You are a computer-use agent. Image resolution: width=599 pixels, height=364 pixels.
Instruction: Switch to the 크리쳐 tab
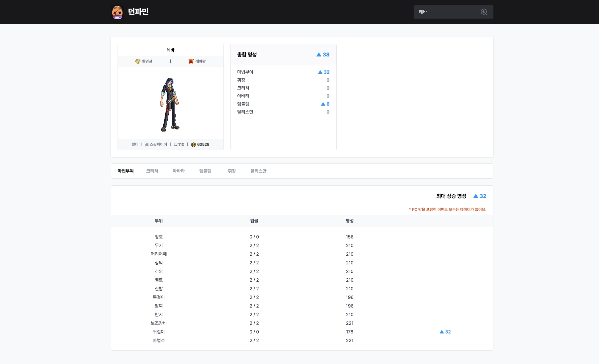tap(152, 171)
